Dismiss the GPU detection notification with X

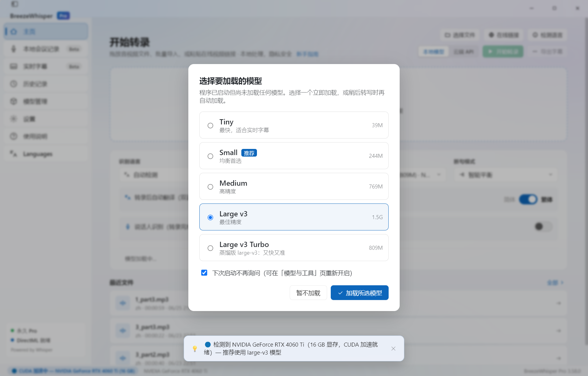coord(394,349)
